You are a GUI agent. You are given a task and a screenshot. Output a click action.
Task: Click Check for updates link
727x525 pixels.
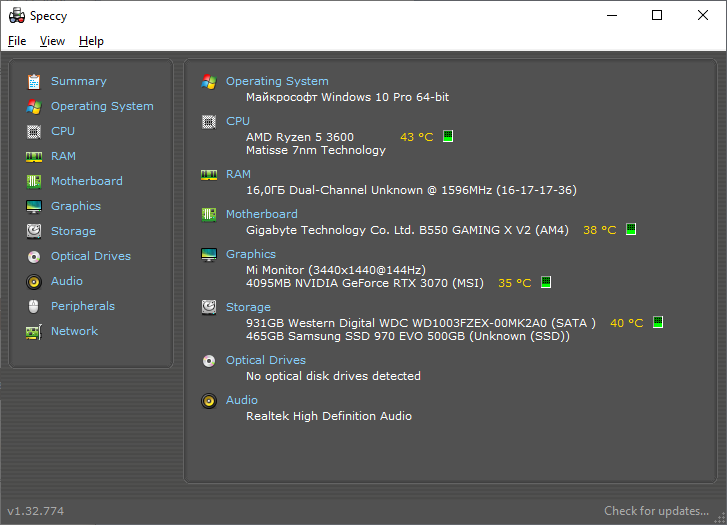click(x=657, y=511)
